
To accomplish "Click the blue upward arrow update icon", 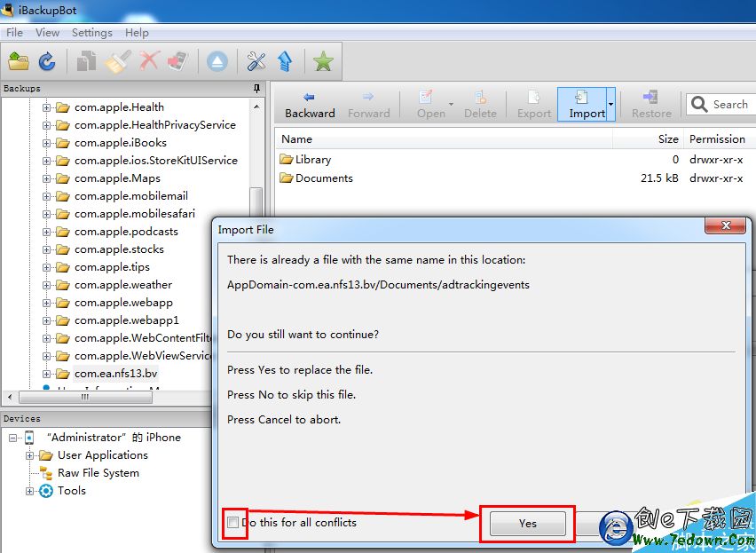I will click(285, 61).
